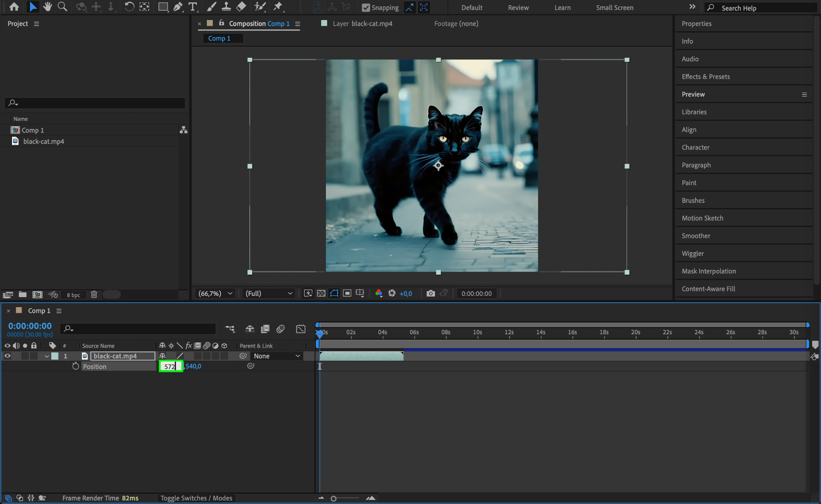821x504 pixels.
Task: Open the Graph Editor in timeline
Action: tap(300, 329)
